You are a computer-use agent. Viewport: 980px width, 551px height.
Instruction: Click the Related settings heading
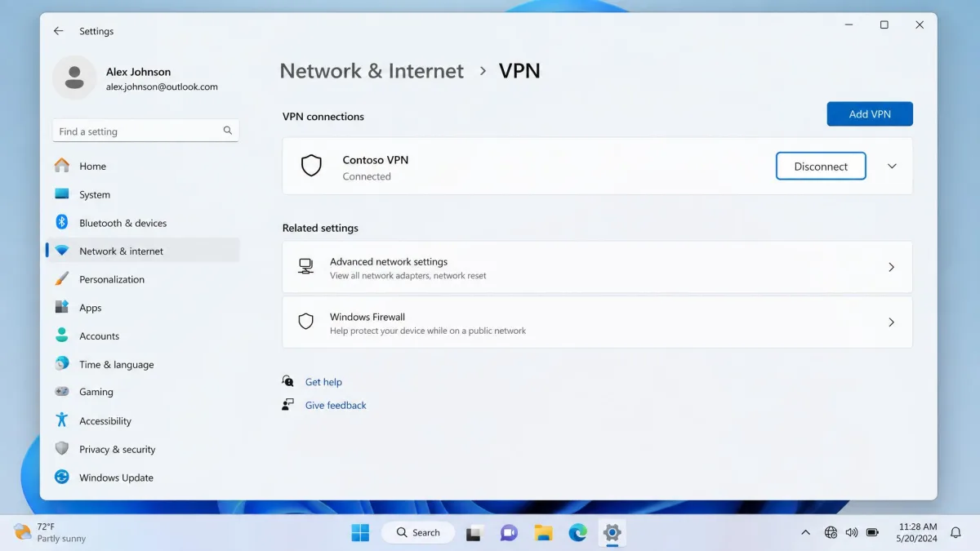[320, 228]
